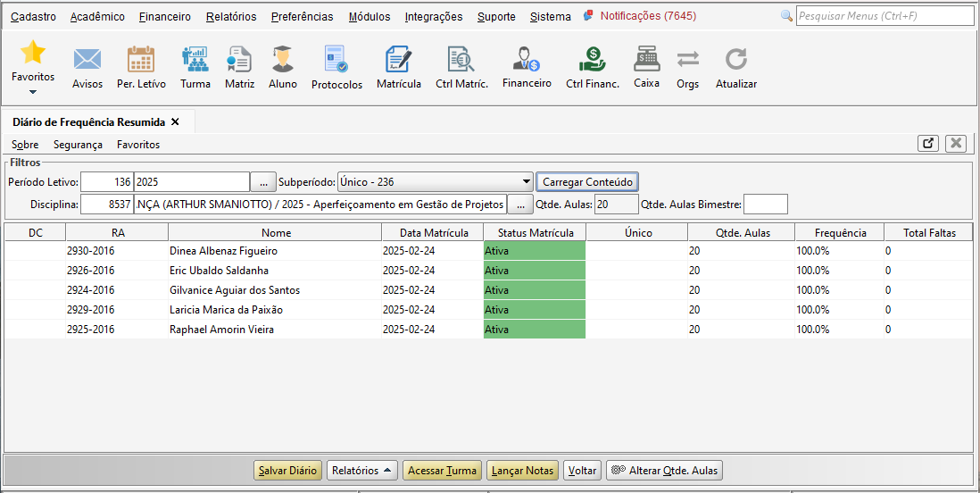
Task: Click the Notificações flag icon
Action: [x=588, y=16]
